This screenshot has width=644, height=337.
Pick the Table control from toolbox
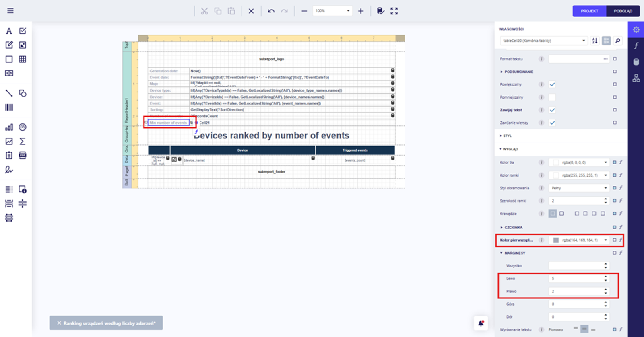point(23,59)
